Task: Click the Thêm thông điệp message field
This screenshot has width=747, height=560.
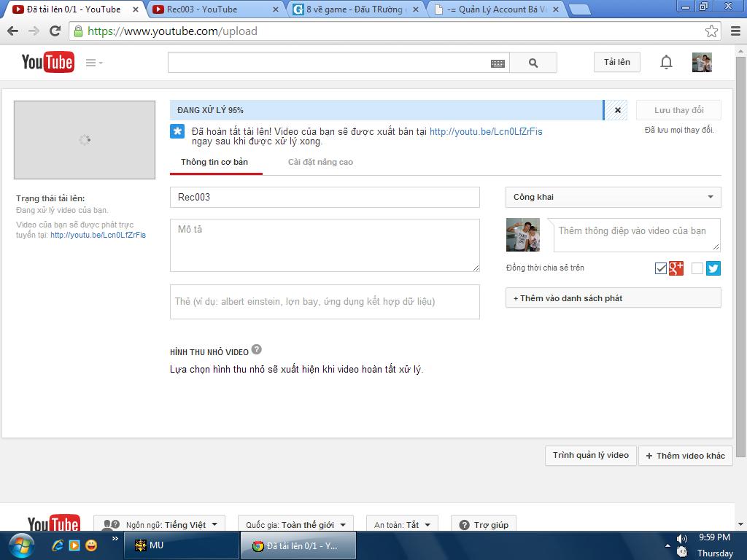Action: pyautogui.click(x=637, y=236)
